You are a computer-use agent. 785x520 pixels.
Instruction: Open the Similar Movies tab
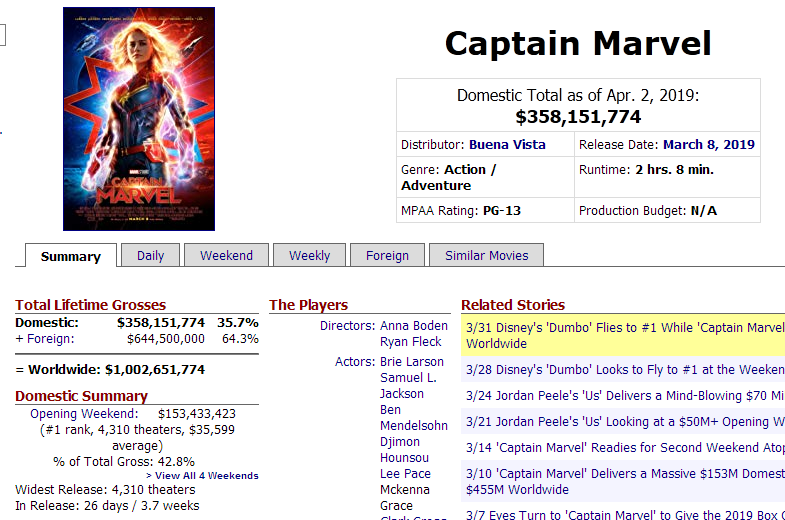tap(486, 255)
